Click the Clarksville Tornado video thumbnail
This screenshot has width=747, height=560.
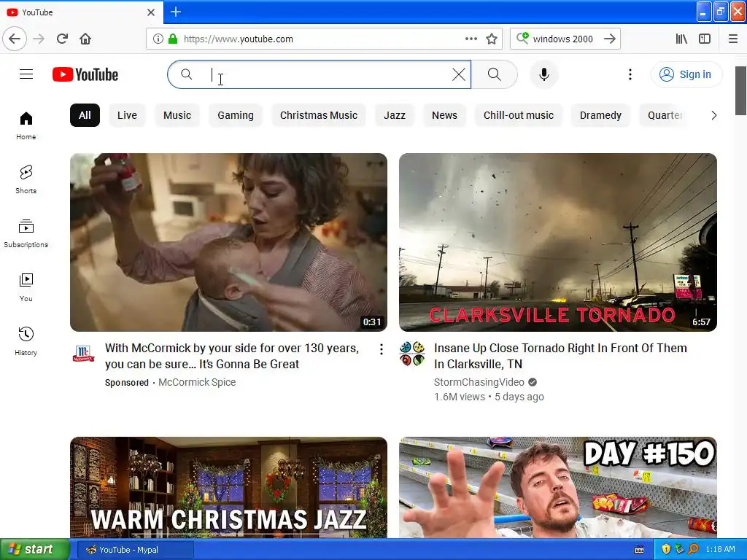click(558, 242)
